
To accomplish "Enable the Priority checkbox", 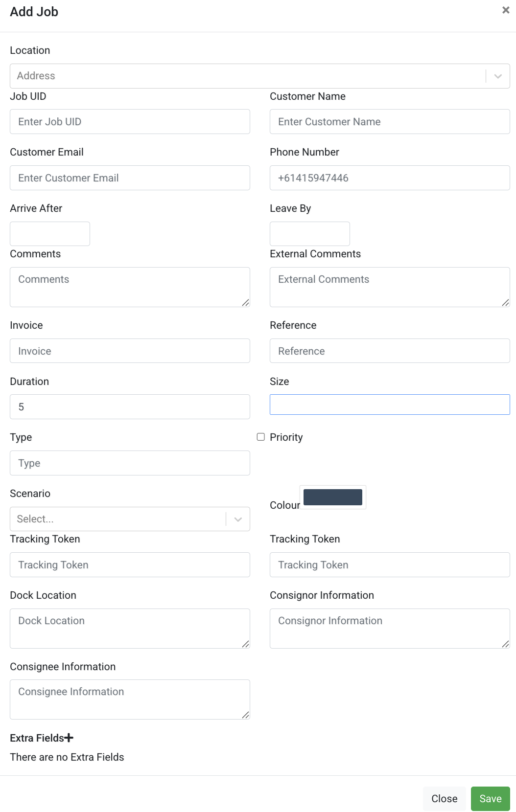I will pyautogui.click(x=260, y=436).
